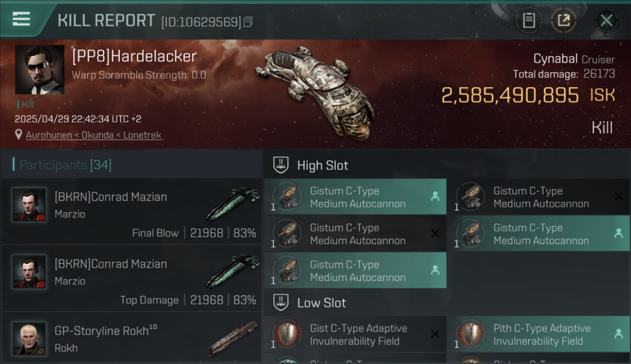
Task: Select Pith C-Type Adaptive Invulnerability Field
Action: coord(539,334)
